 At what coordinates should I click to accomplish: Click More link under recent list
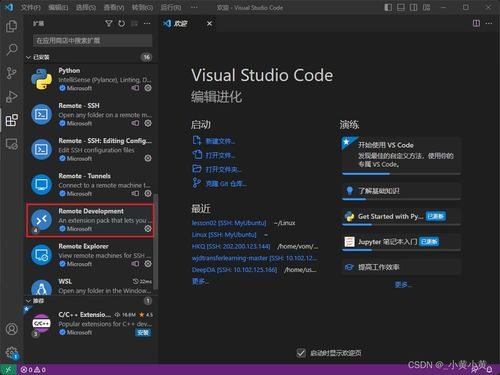click(x=200, y=281)
